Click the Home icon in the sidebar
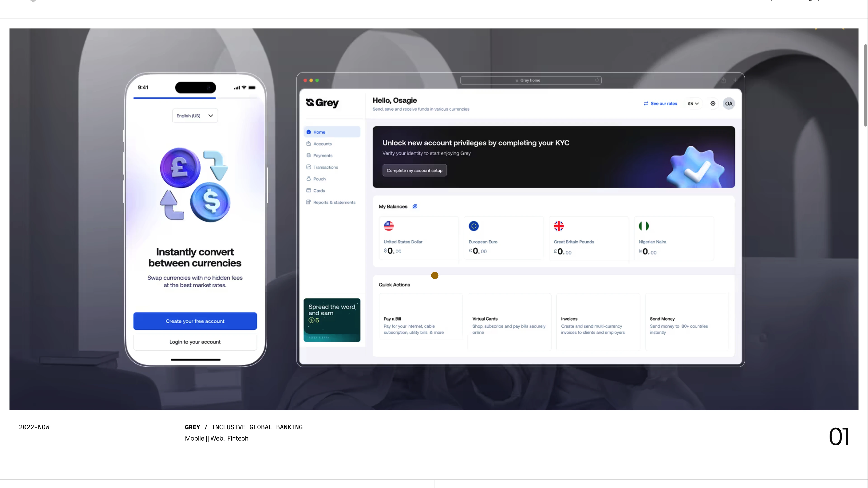This screenshot has height=488, width=868. 308,132
